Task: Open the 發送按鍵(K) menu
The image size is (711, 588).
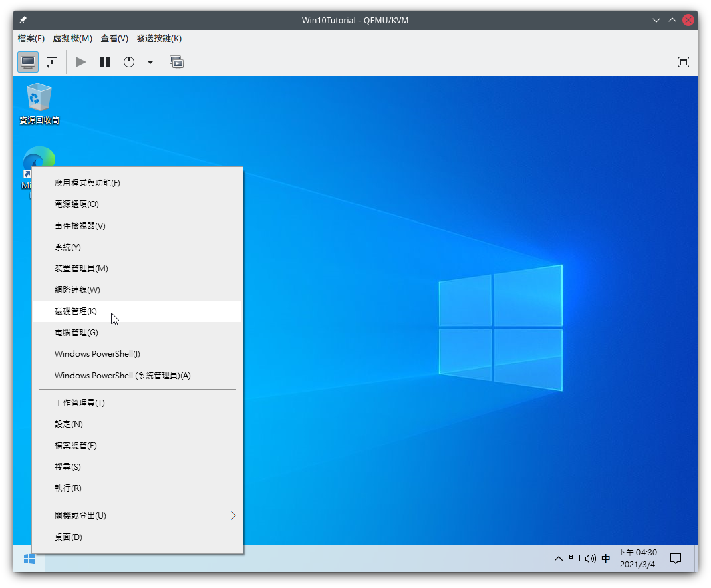Action: 159,39
